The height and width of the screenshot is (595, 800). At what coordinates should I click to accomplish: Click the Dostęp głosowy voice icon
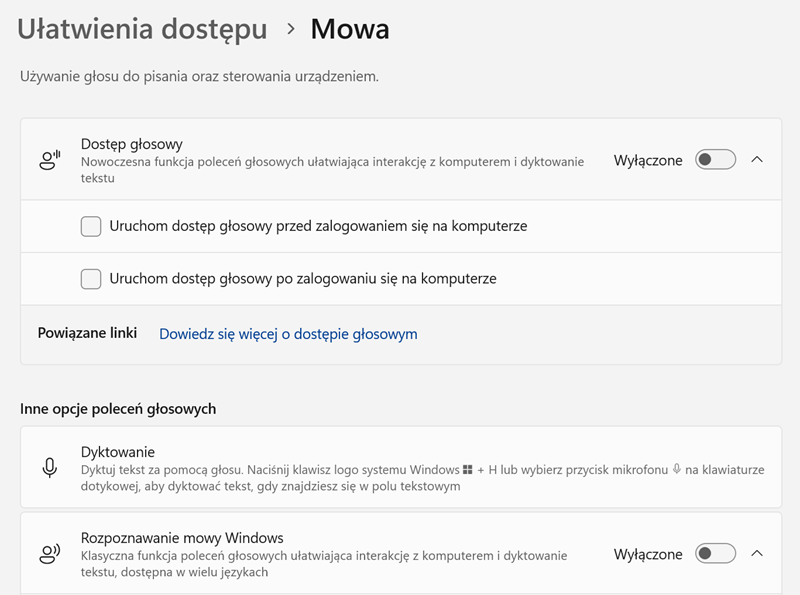(50, 160)
